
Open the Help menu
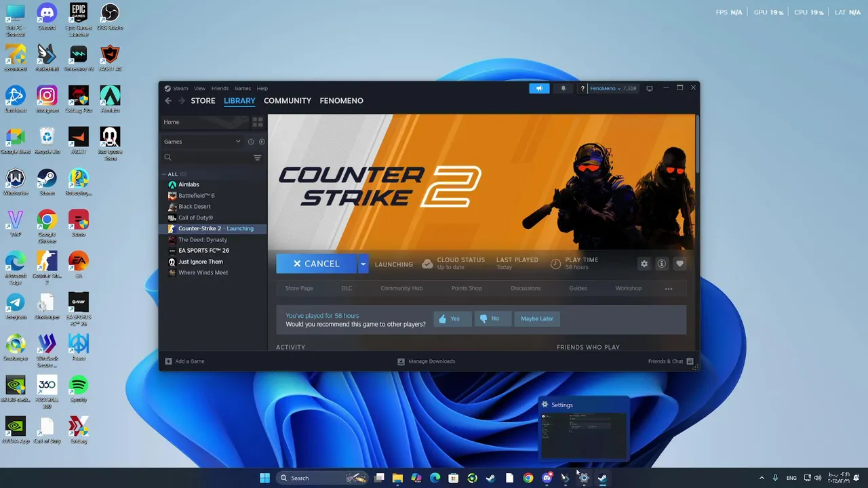pos(262,88)
